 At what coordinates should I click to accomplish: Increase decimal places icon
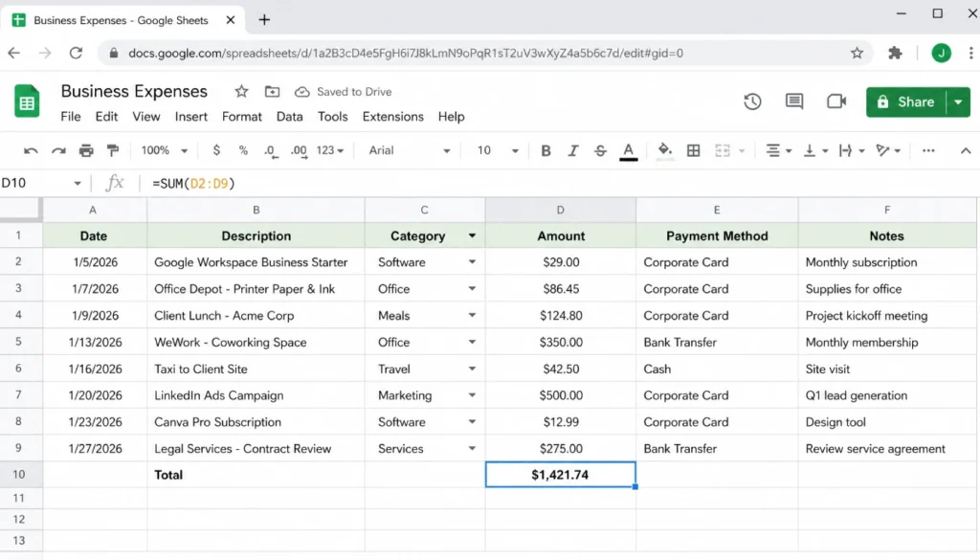[x=300, y=151]
